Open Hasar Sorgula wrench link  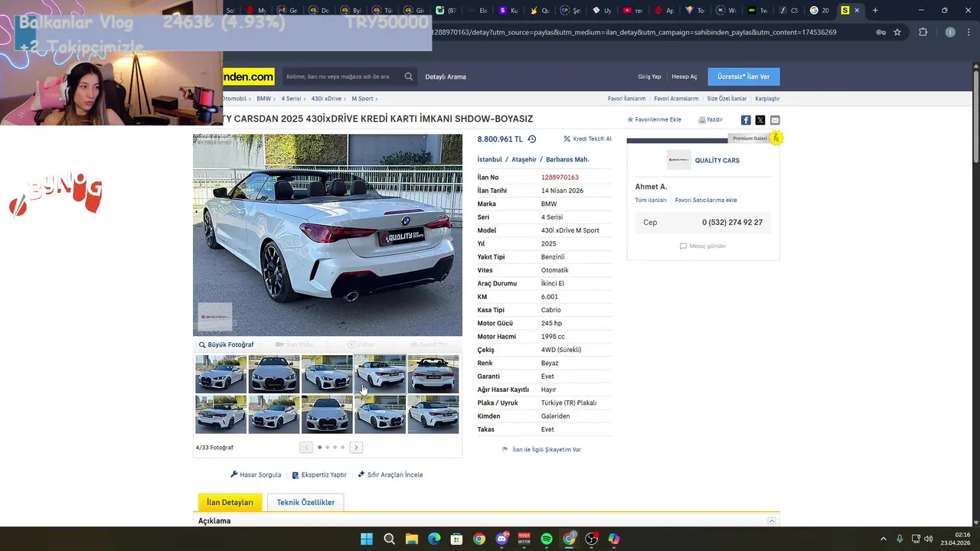coord(256,474)
